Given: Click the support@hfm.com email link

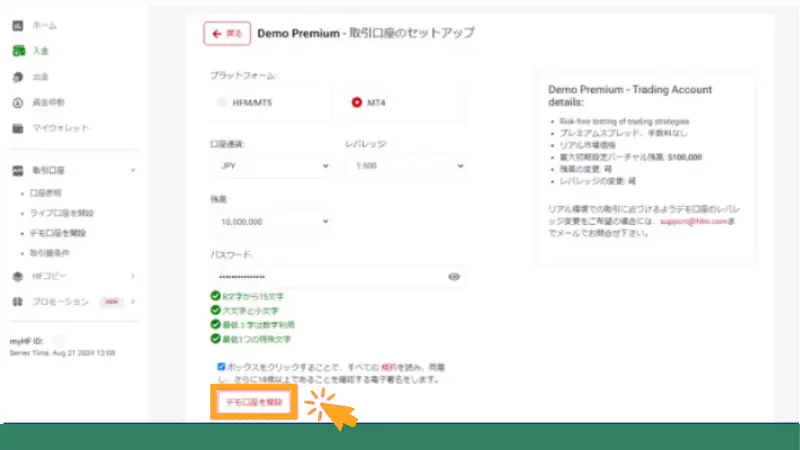Looking at the screenshot, I should pyautogui.click(x=693, y=221).
